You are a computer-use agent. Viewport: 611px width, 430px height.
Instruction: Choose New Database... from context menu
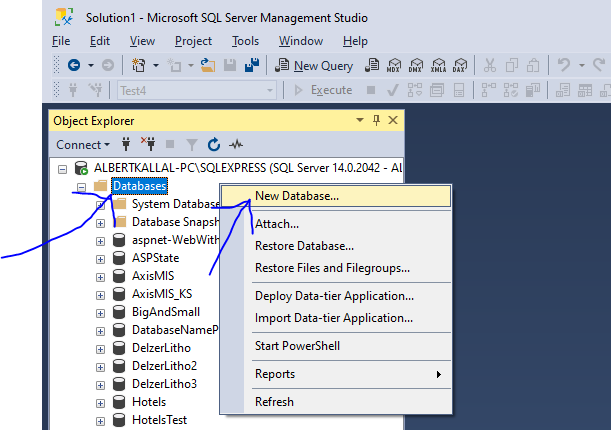point(336,196)
